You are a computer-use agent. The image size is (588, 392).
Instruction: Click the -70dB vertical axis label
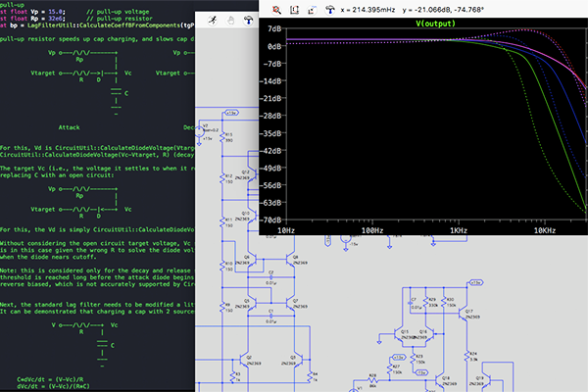[x=270, y=220]
